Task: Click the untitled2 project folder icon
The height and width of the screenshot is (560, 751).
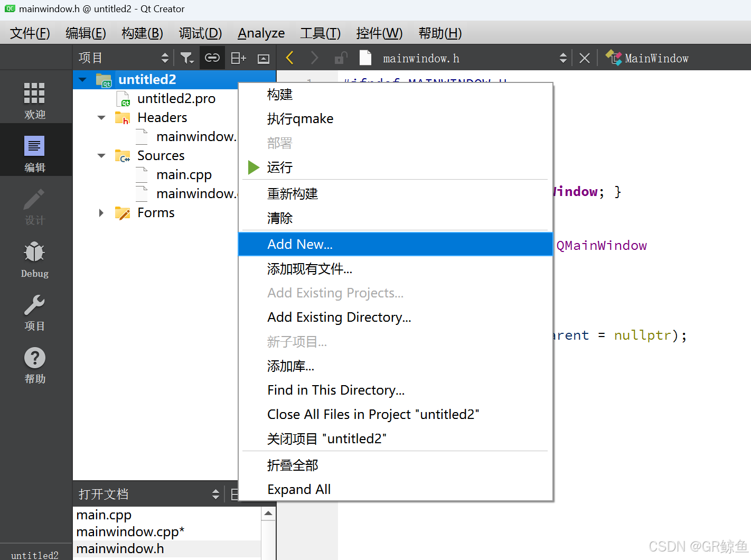Action: [104, 80]
